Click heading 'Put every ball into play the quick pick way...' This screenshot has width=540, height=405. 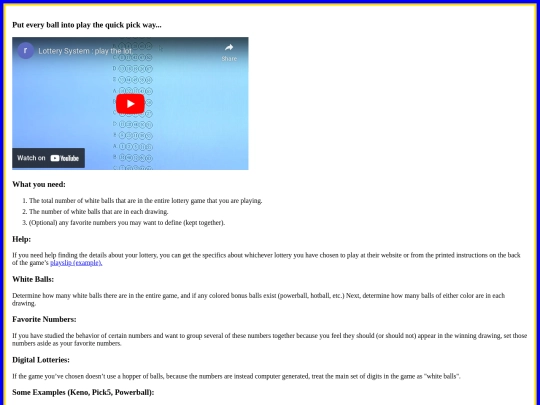(x=87, y=25)
